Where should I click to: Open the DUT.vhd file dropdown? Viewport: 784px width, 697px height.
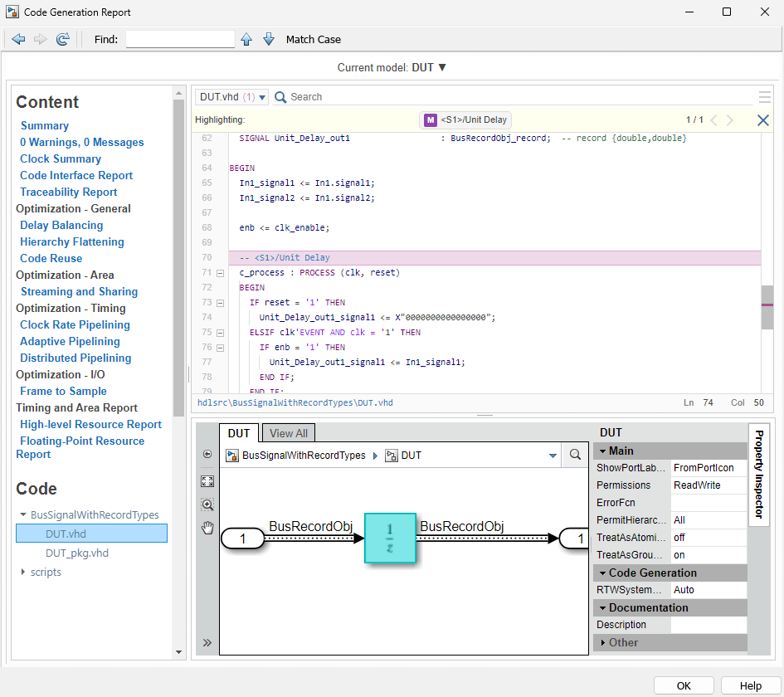[x=232, y=97]
